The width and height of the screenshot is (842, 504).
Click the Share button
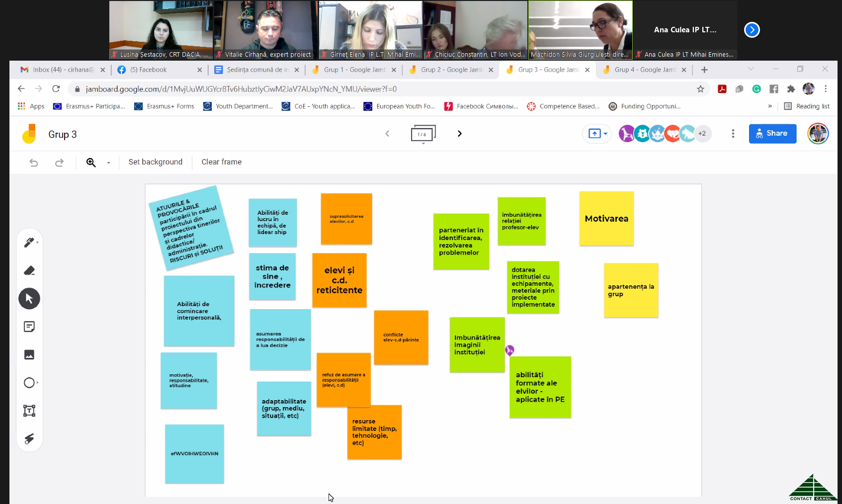click(772, 134)
